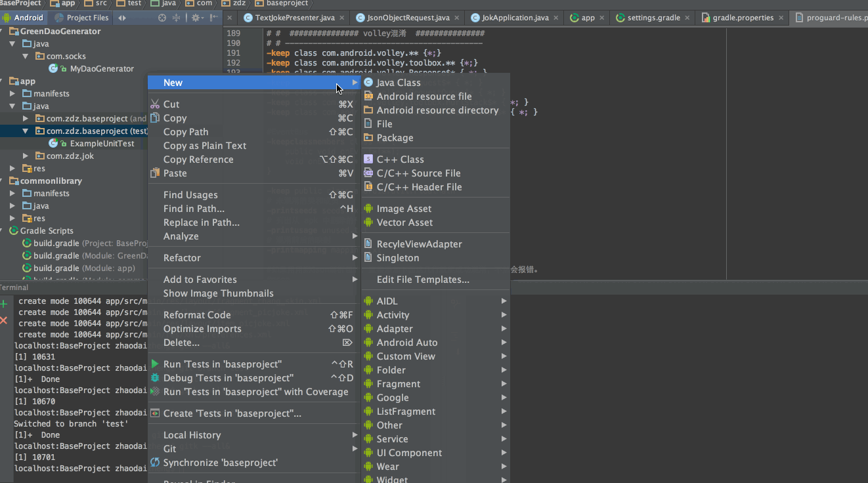868x483 pixels.
Task: Add a new terminal session with the green plus
Action: pyautogui.click(x=4, y=304)
